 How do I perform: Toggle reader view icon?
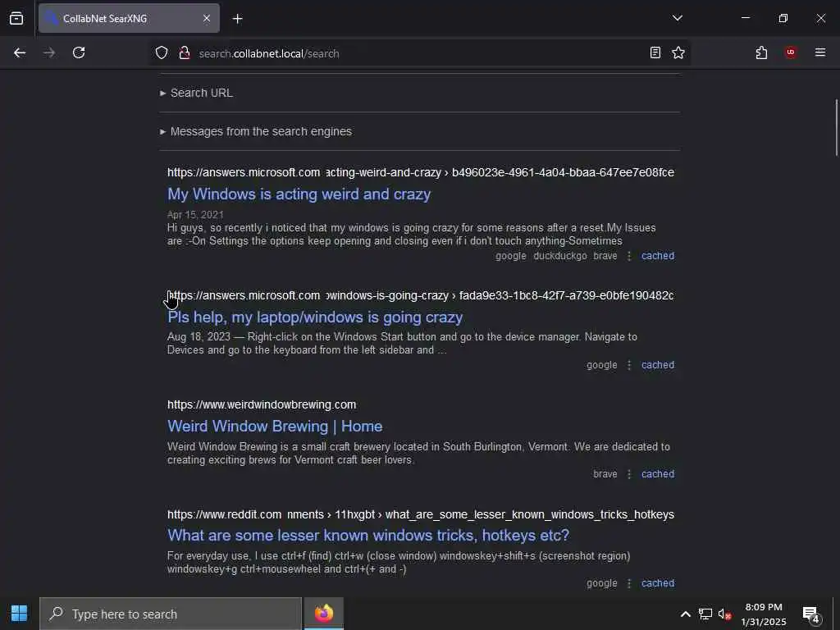(655, 53)
